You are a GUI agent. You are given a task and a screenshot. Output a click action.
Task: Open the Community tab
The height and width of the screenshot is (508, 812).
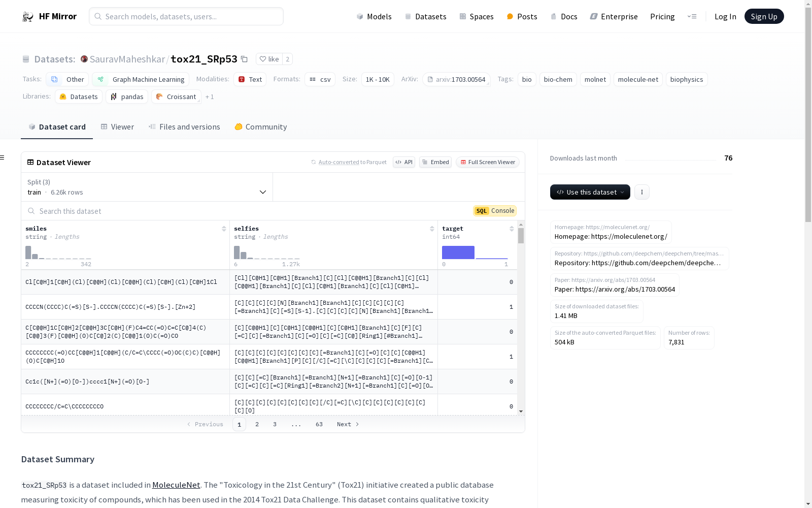tap(261, 127)
